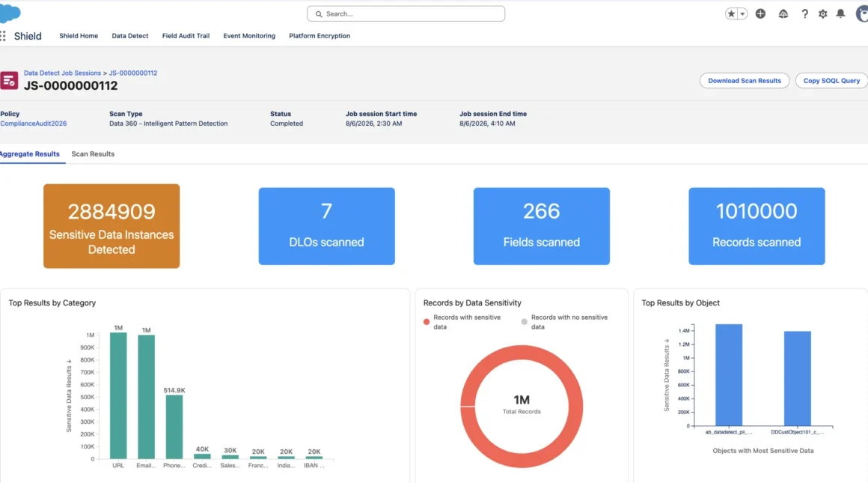The width and height of the screenshot is (868, 483).
Task: Open the ComplianceAudit2026 policy link
Action: coord(33,124)
